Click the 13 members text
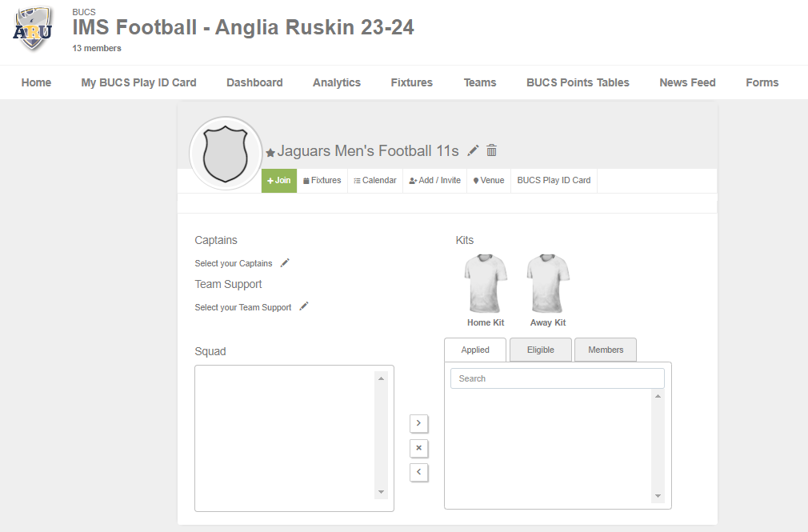The height and width of the screenshot is (532, 808). pos(97,49)
